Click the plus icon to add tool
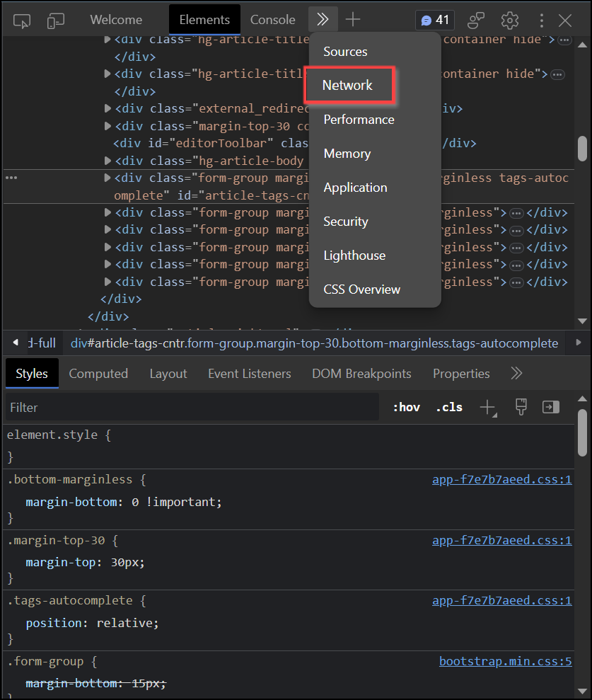The image size is (592, 700). pos(352,20)
